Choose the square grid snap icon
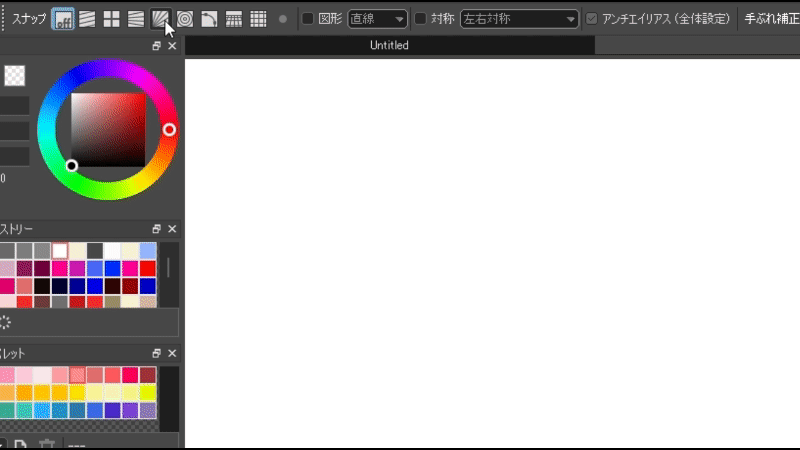Screen dimensions: 800x450 coord(258,19)
